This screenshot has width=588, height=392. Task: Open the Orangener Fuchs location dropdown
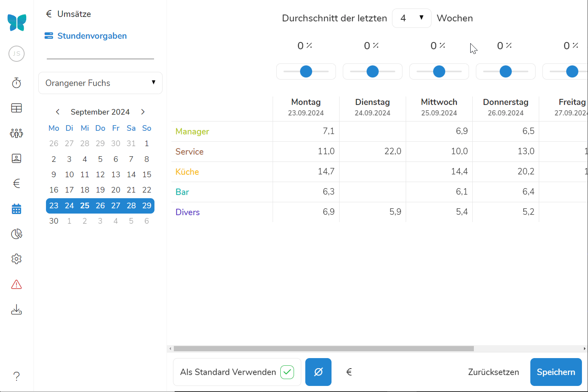point(100,83)
